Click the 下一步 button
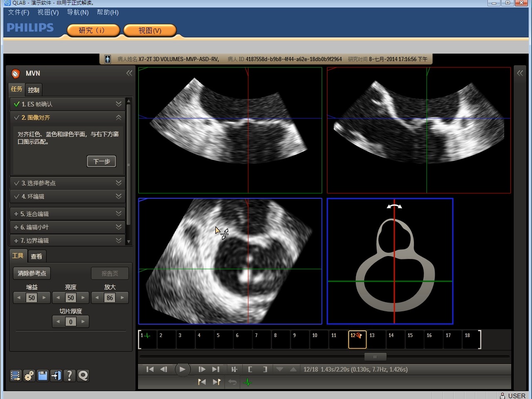 tap(101, 161)
